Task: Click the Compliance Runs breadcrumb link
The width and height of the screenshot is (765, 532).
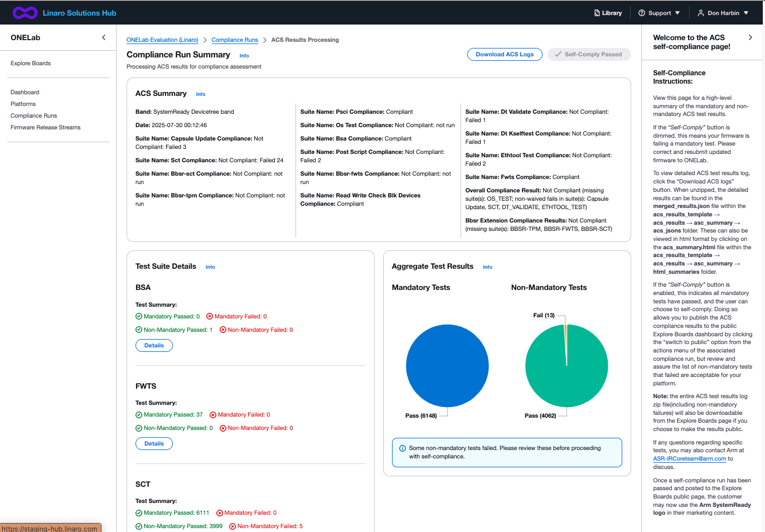Action: pyautogui.click(x=235, y=40)
